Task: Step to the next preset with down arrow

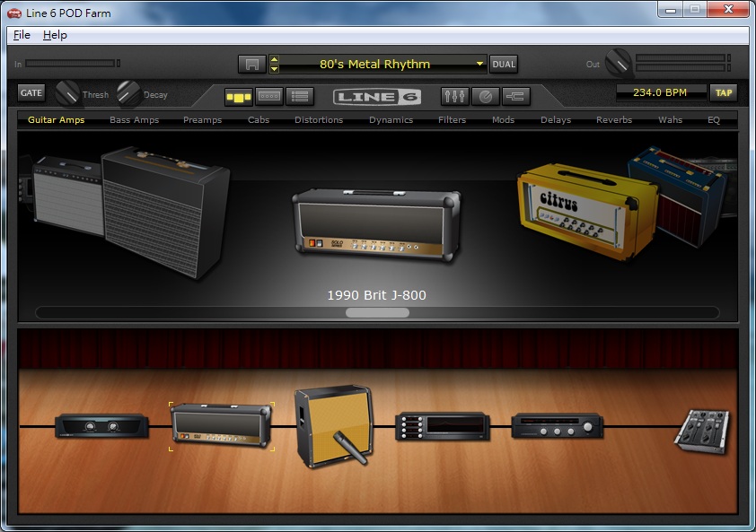Action: [x=274, y=69]
